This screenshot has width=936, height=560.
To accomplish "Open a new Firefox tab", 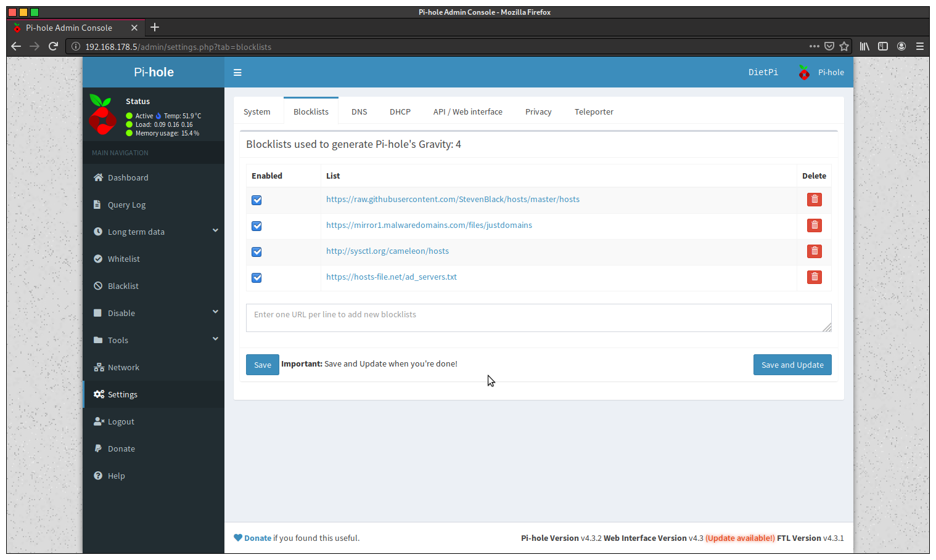I will [x=155, y=27].
